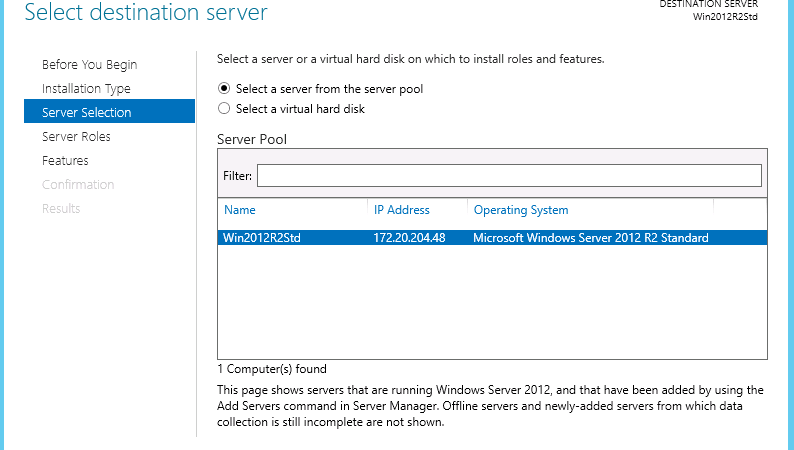Open the Features step
This screenshot has width=794, height=450.
[65, 160]
